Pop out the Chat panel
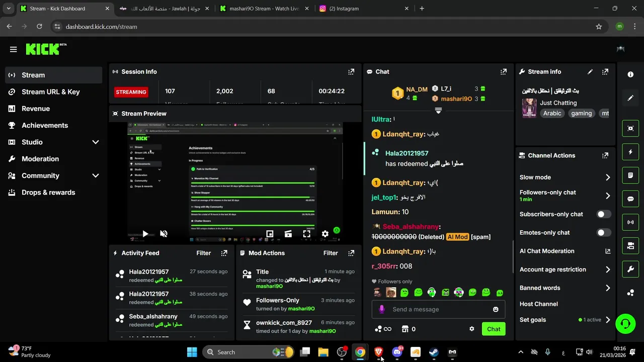The image size is (644, 362). point(503,72)
